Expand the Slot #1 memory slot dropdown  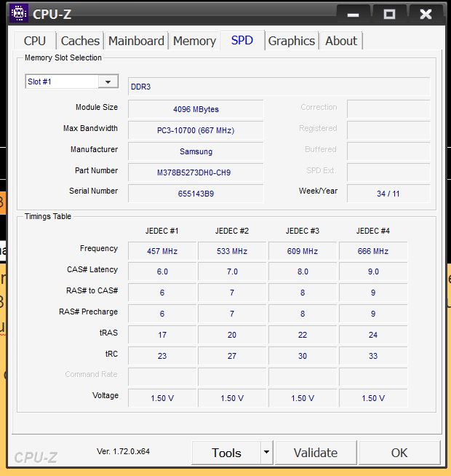[108, 82]
